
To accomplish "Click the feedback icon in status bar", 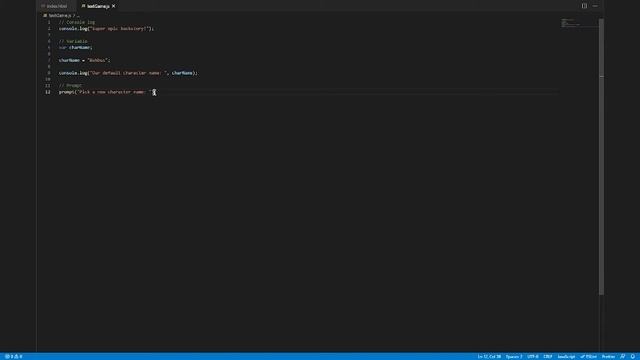I will (x=623, y=356).
